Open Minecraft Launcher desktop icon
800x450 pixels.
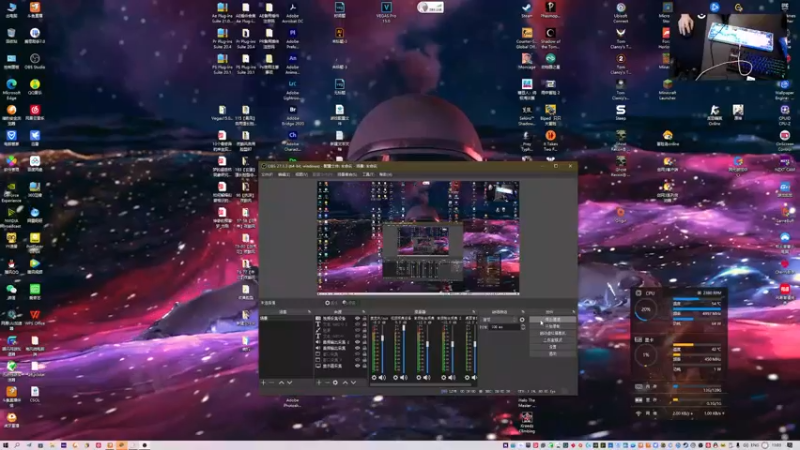tap(667, 89)
